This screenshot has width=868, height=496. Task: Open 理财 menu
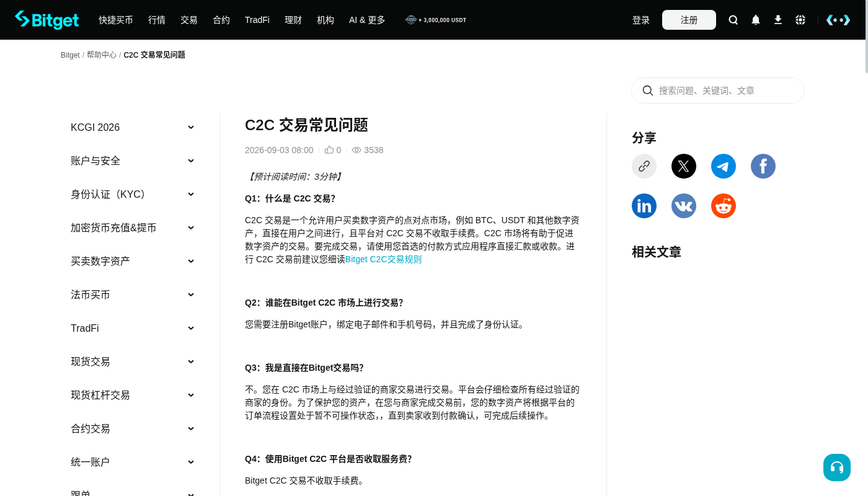[x=293, y=20]
